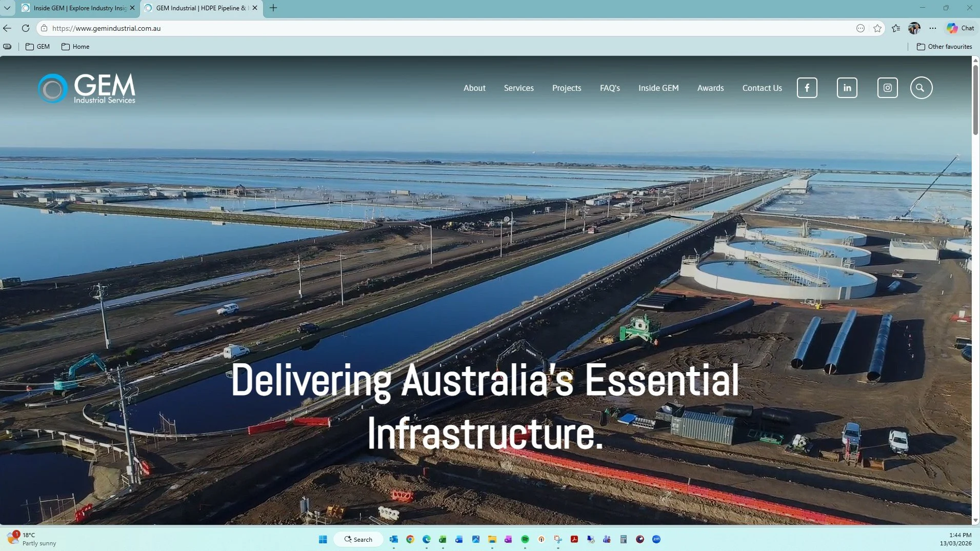Open the Instagram icon in the site header

point(887,87)
